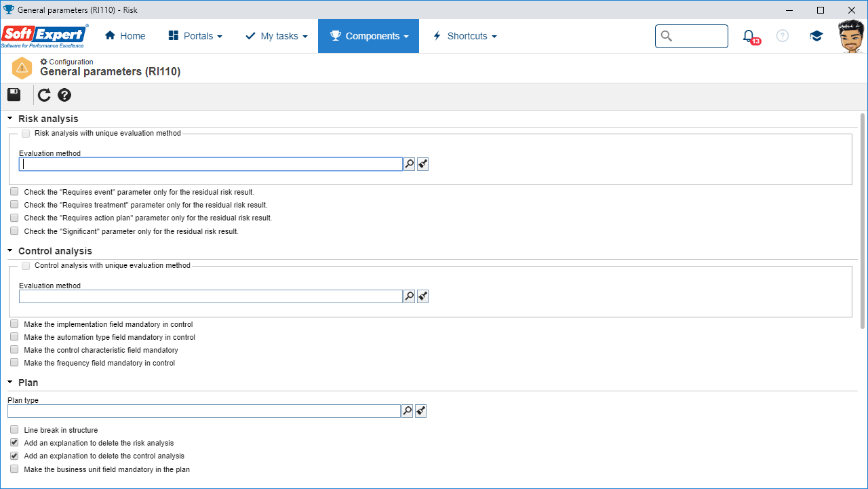Click the orange warning hexagon Risk icon

(22, 68)
